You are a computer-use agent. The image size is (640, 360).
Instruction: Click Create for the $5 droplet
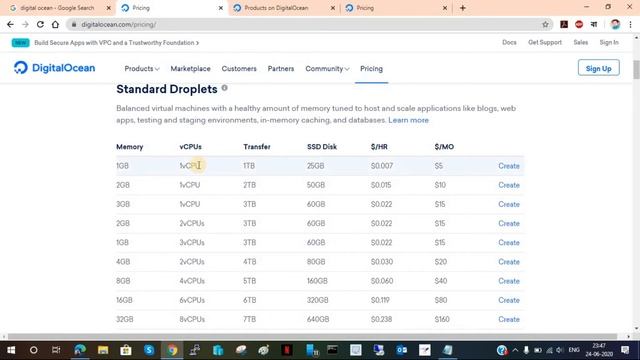coord(509,166)
